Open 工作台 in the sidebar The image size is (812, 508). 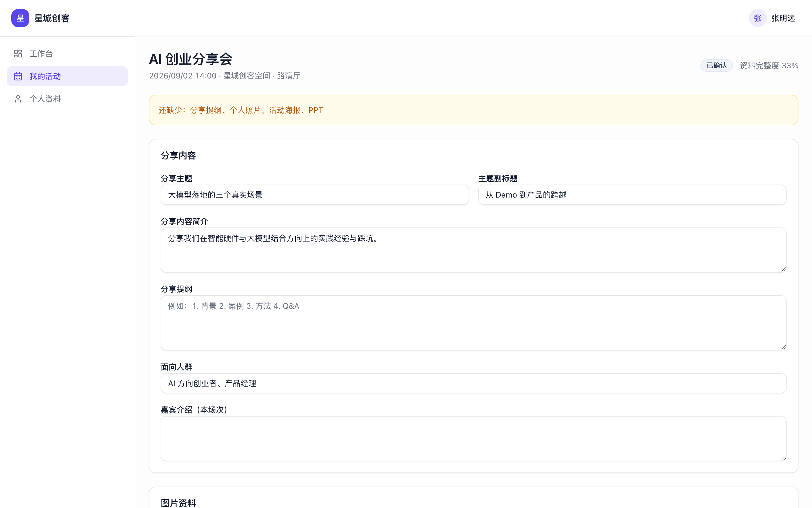coord(67,54)
